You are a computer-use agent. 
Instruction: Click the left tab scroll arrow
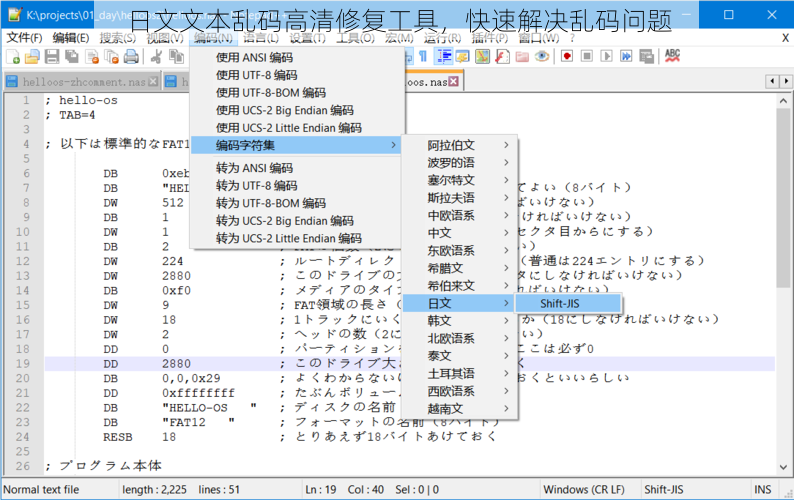772,81
